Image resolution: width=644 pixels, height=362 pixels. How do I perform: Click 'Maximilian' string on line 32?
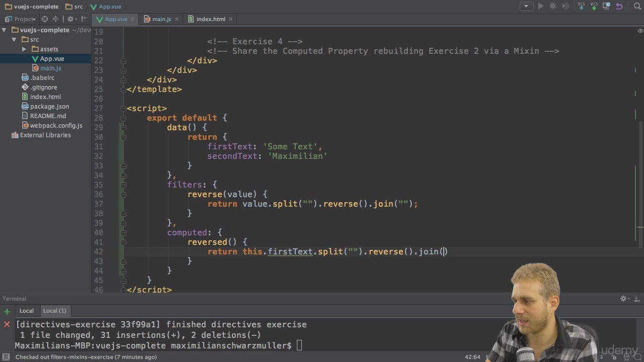tap(298, 156)
